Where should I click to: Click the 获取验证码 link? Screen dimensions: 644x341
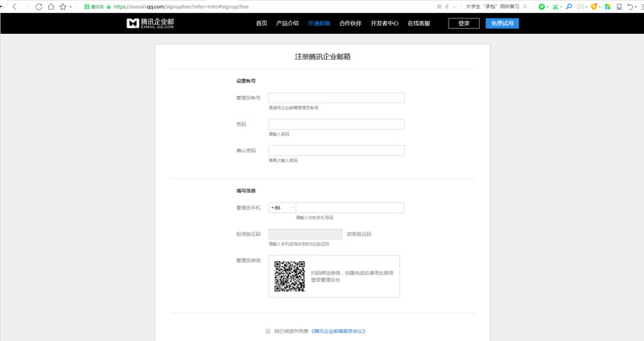[359, 234]
